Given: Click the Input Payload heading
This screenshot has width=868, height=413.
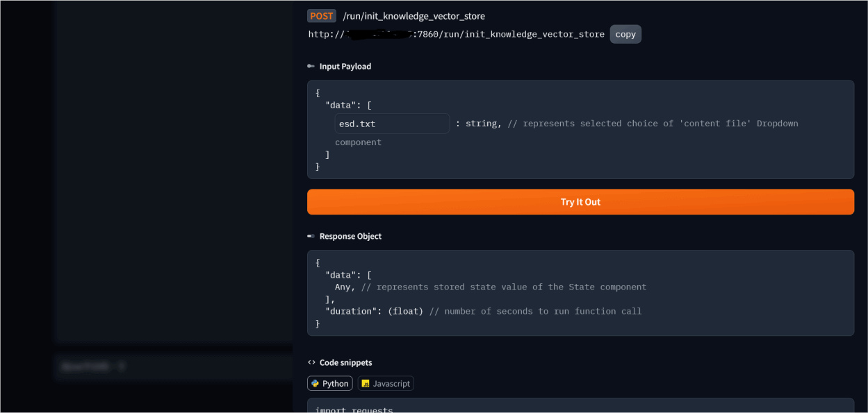Looking at the screenshot, I should coord(345,67).
